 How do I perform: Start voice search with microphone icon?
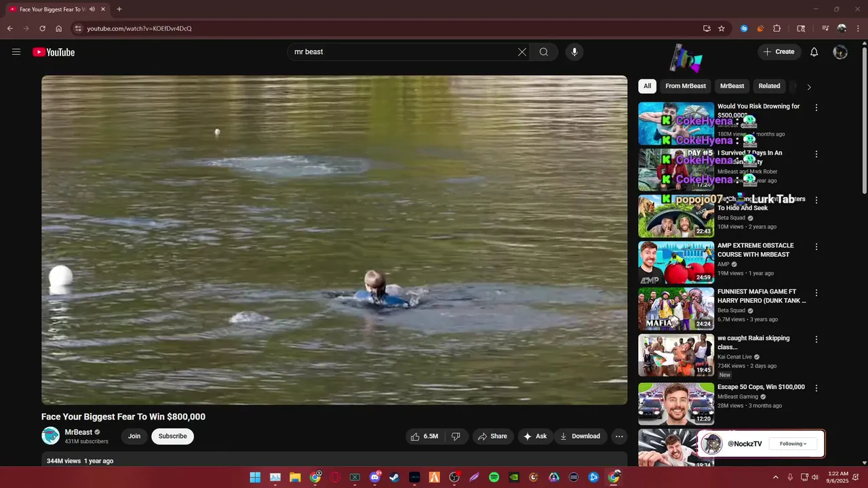pos(574,52)
